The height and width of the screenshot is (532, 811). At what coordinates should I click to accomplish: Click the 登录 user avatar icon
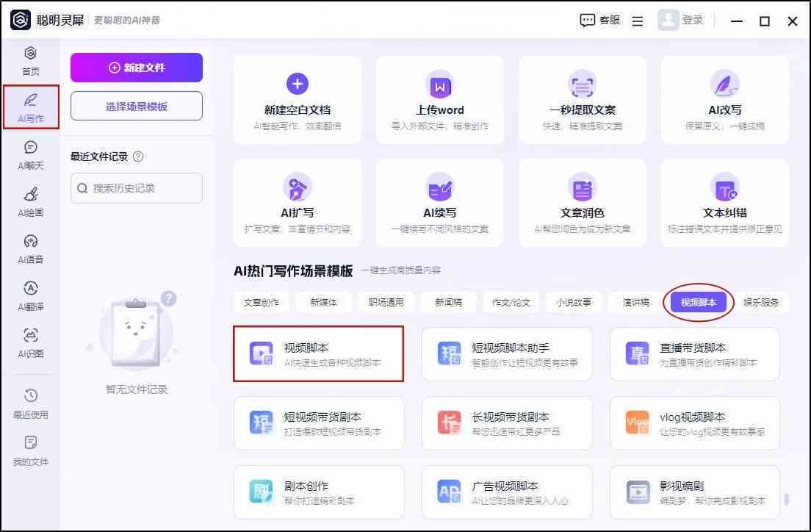pos(668,20)
